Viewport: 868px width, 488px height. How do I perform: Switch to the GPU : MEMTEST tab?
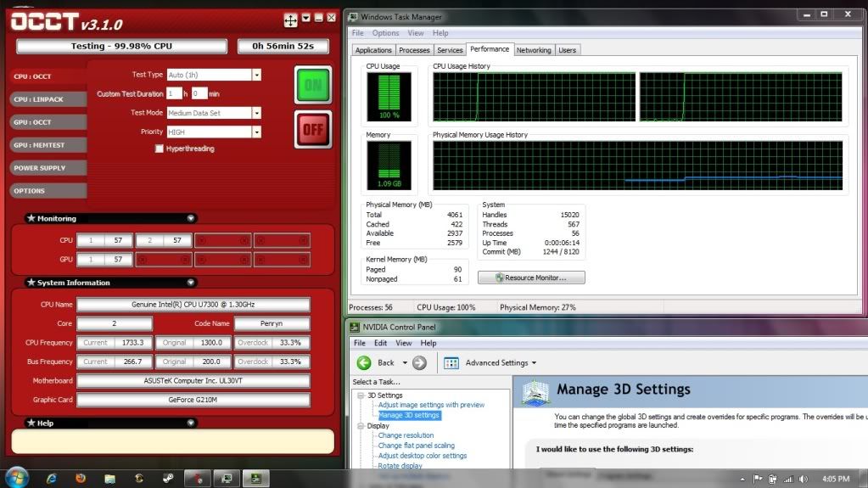tap(48, 145)
